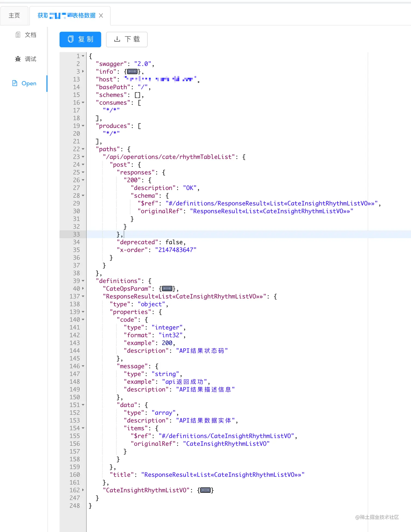Screen dimensions: 411x532
Task: Click the example value 200 on line 143
Action: pos(167,343)
